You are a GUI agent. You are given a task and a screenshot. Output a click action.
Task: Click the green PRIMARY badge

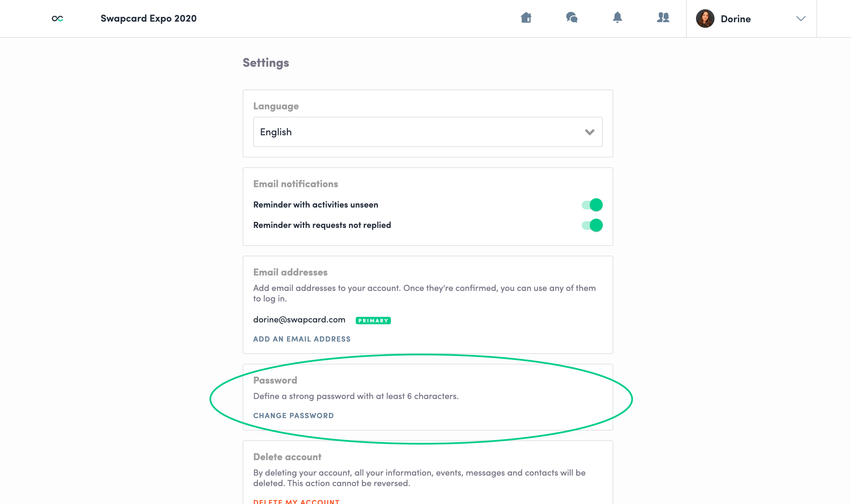(x=373, y=321)
